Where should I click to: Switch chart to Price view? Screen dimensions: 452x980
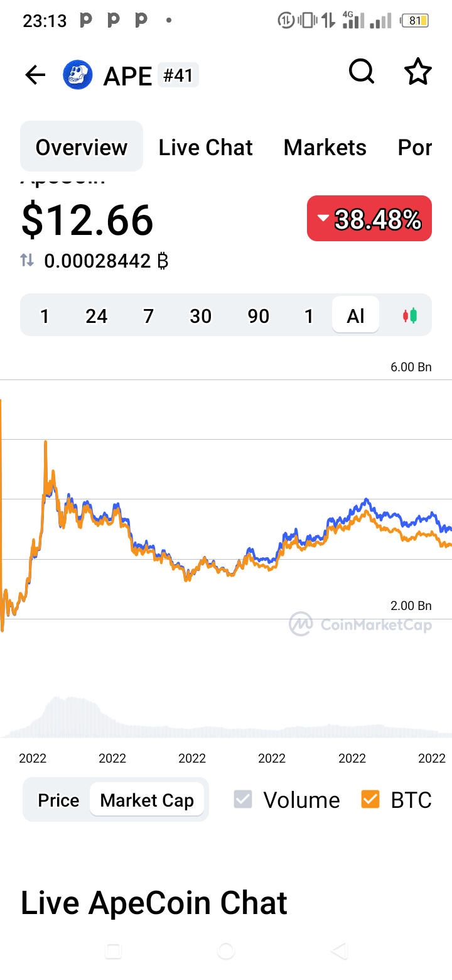[x=58, y=800]
